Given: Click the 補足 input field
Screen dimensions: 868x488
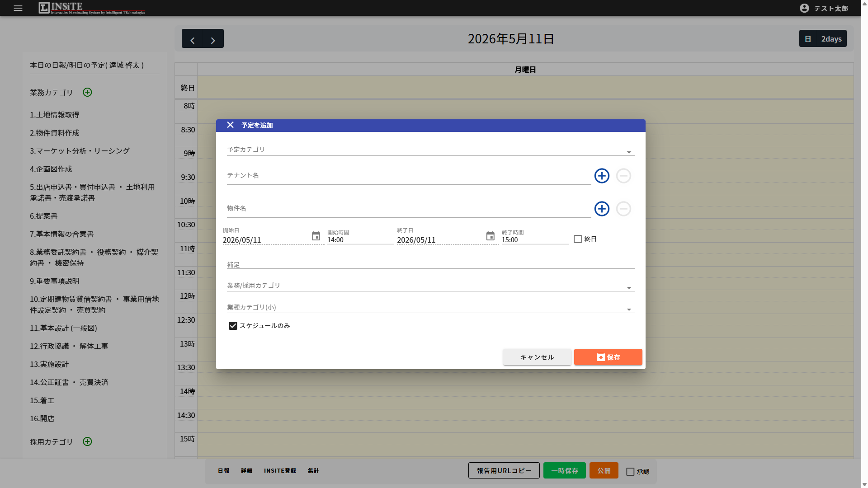Looking at the screenshot, I should point(430,264).
